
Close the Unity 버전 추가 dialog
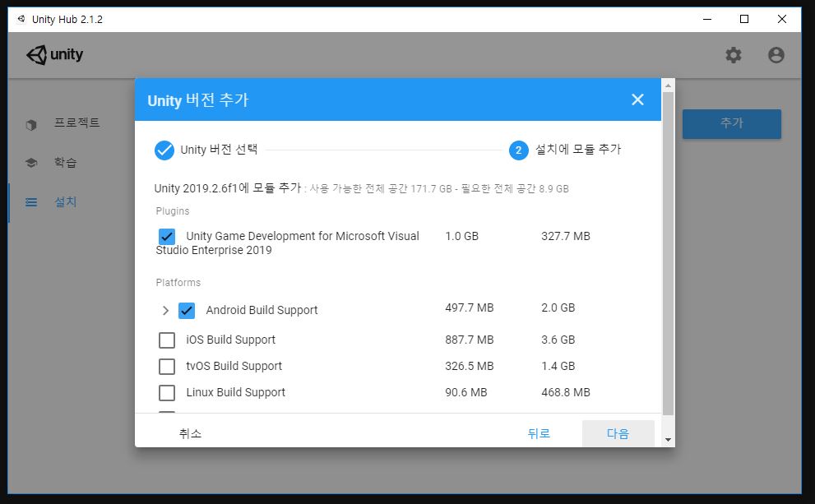(x=637, y=99)
